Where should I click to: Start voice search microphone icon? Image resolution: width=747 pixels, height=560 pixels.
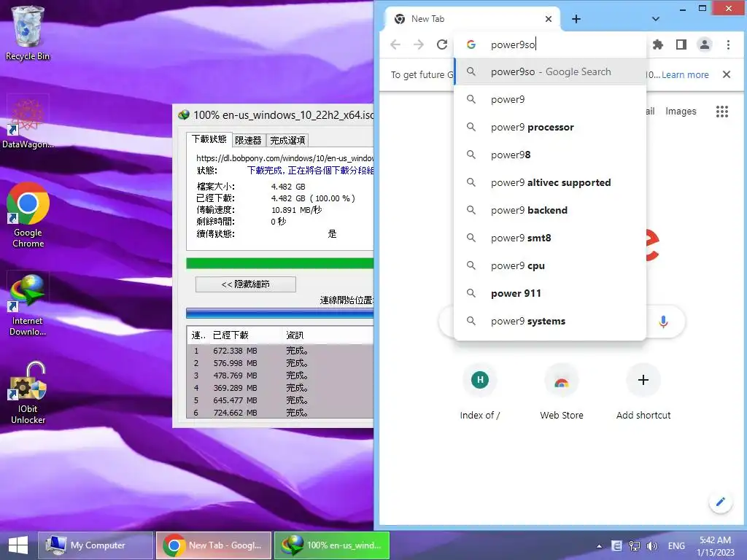(x=663, y=322)
